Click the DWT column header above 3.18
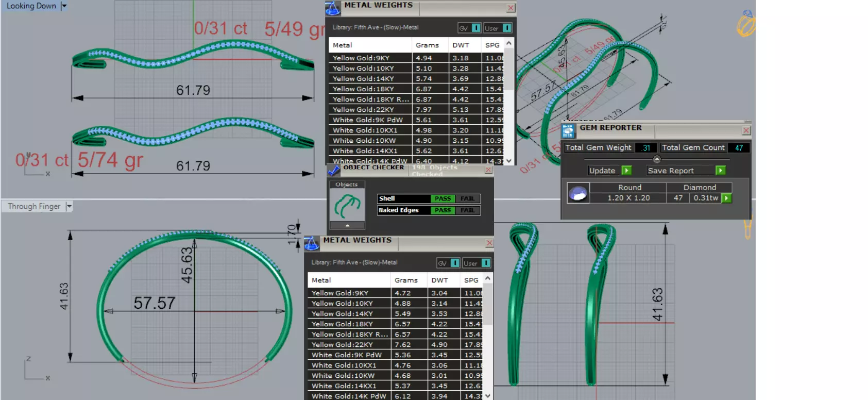Image resolution: width=868 pixels, height=400 pixels. pos(465,45)
